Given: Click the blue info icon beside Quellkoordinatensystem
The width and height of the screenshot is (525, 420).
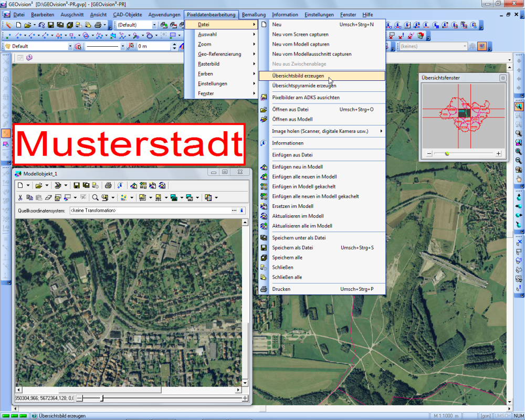Looking at the screenshot, I should point(241,211).
